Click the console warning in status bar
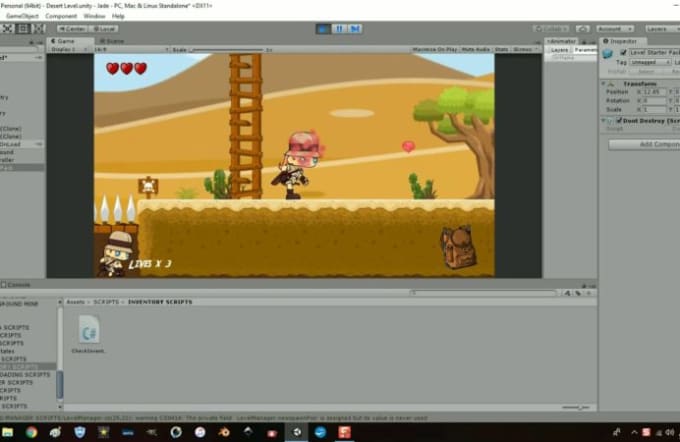The width and height of the screenshot is (680, 442). 215,418
